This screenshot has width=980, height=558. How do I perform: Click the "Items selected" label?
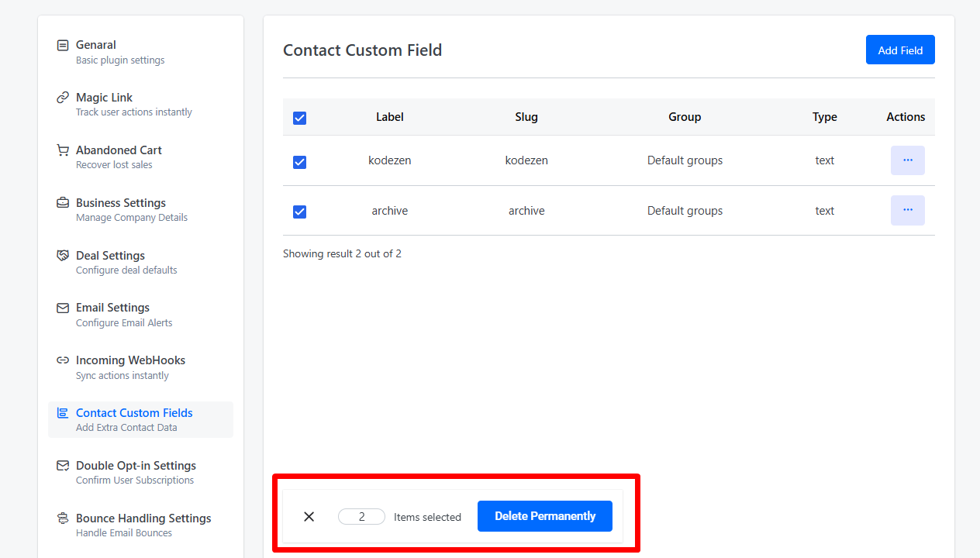click(427, 517)
